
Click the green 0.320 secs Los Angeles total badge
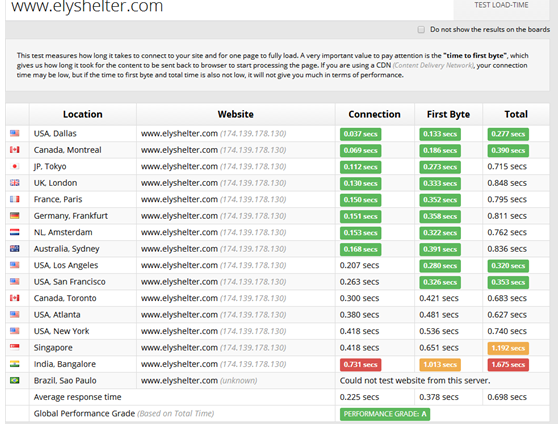point(508,266)
